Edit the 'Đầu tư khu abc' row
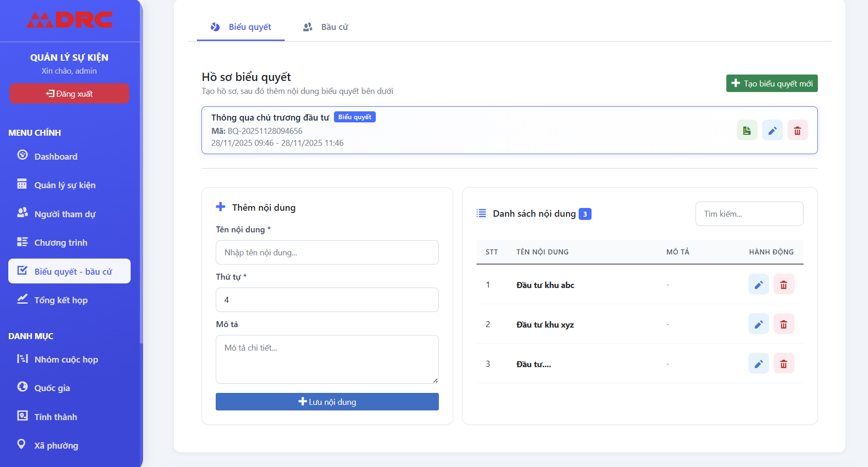Screen dimensions: 868x467 [x=759, y=285]
